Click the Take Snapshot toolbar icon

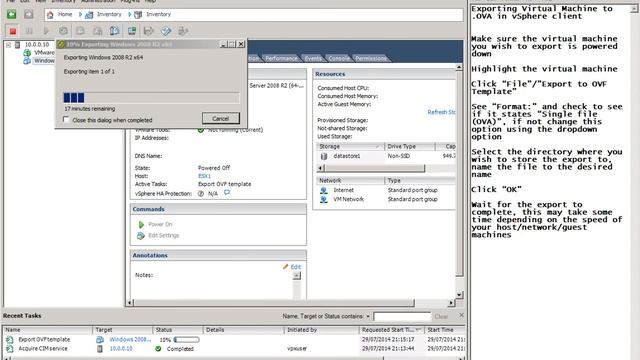coord(80,31)
